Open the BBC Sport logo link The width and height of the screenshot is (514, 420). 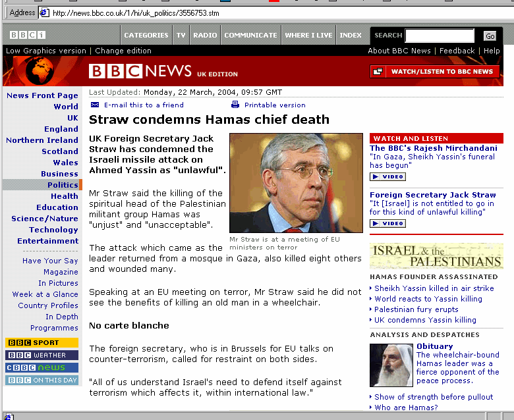pyautogui.click(x=42, y=342)
